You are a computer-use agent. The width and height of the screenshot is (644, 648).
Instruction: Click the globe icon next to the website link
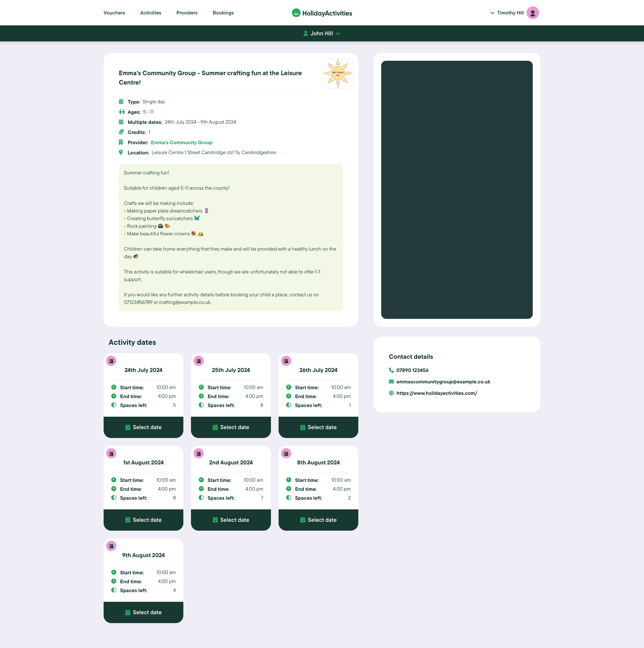click(391, 393)
